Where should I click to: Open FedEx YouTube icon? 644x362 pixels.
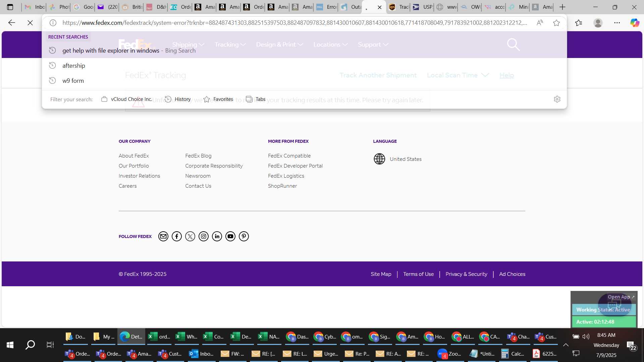230,236
